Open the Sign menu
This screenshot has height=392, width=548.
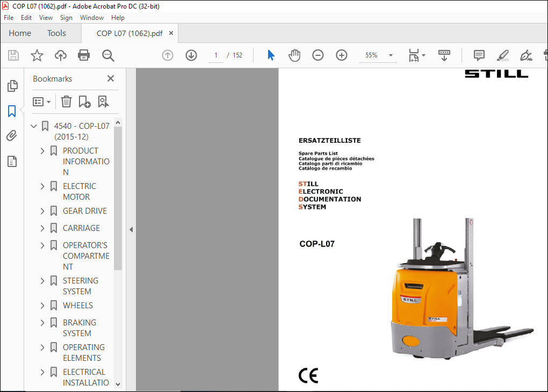click(66, 18)
